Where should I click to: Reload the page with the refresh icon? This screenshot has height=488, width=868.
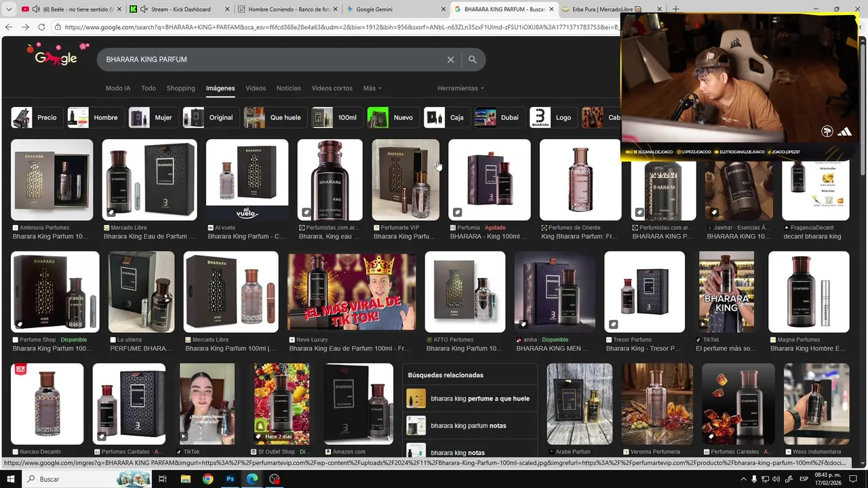[41, 27]
